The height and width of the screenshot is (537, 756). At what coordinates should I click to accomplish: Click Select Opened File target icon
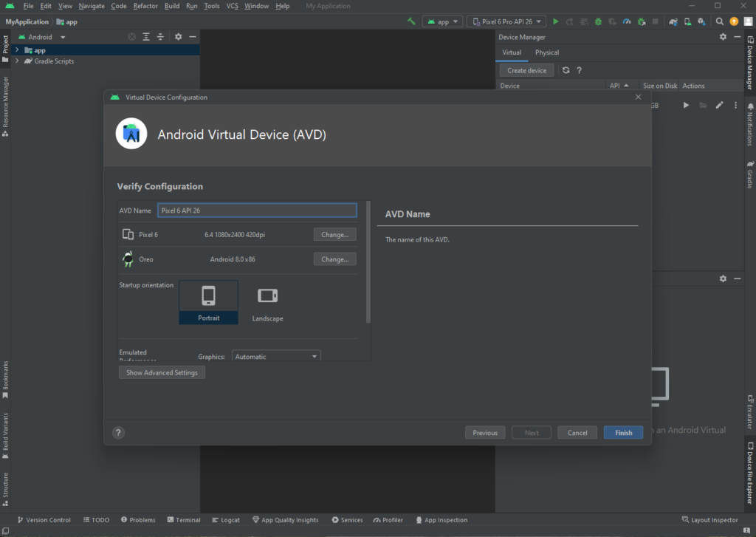tap(131, 37)
